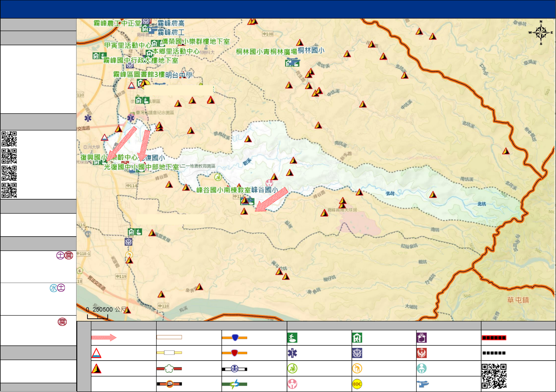The image size is (556, 392).
Task: Click wheelchair icon on map near 峰谷路
Action: point(218,177)
